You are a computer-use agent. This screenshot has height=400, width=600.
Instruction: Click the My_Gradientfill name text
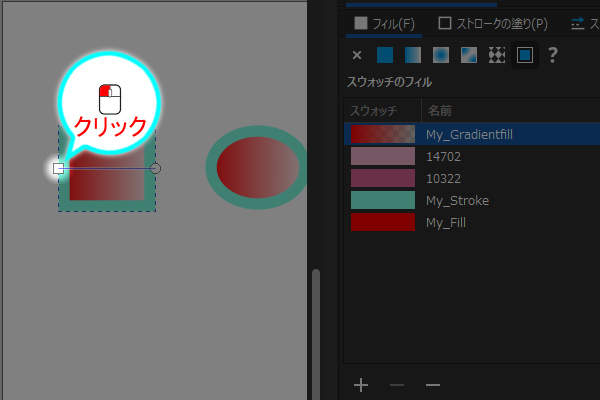click(x=469, y=135)
